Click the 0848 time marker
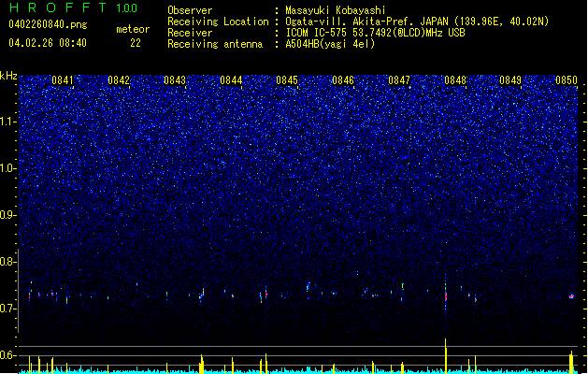 (455, 80)
